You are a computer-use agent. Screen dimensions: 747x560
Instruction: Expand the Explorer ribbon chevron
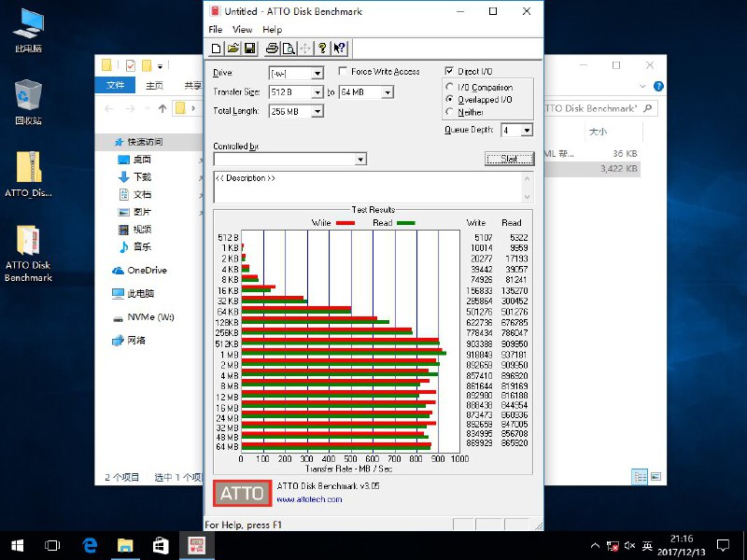(642, 86)
